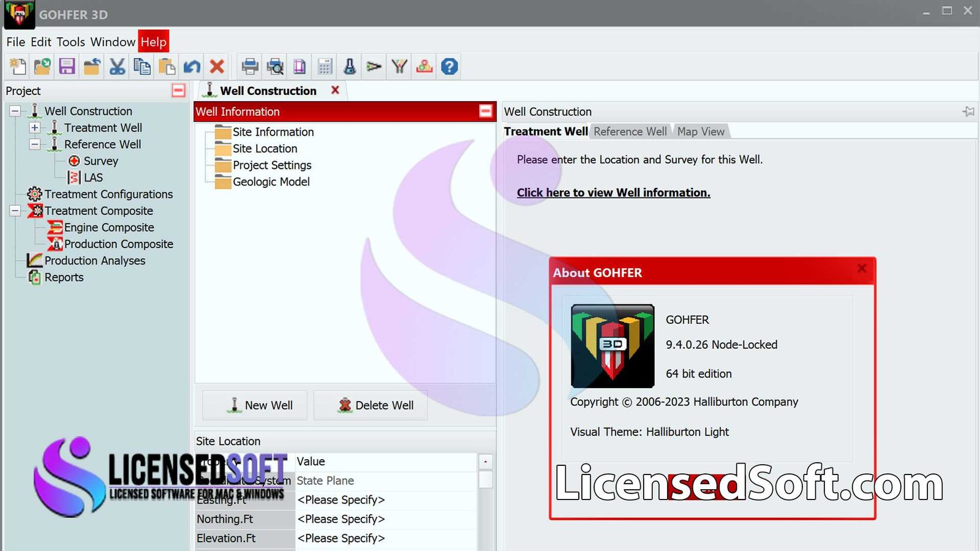Viewport: 980px width, 551px height.
Task: Switch to the Map View tab
Action: click(701, 131)
